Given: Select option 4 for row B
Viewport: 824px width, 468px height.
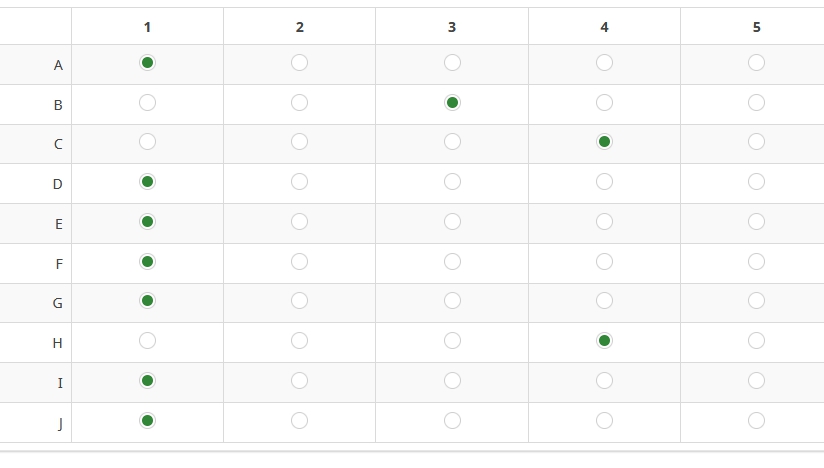Looking at the screenshot, I should (604, 102).
